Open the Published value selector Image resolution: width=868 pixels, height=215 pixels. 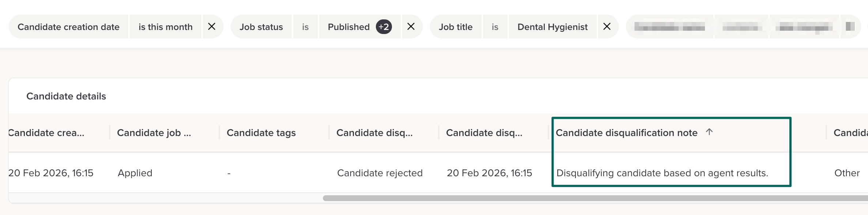348,27
